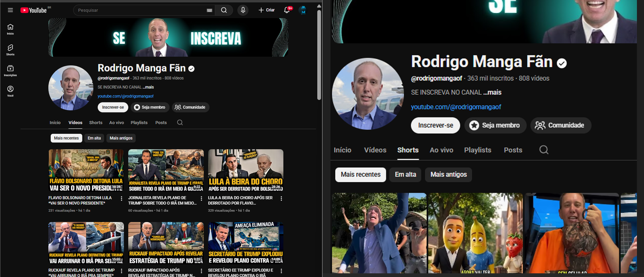The height and width of the screenshot is (277, 644).
Task: Click Comunidade in right window
Action: point(561,125)
